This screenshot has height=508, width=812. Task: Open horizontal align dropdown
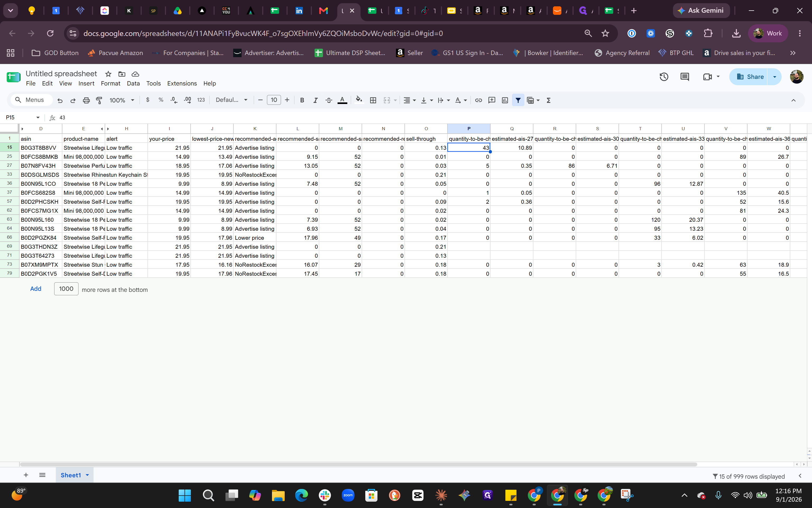click(409, 100)
